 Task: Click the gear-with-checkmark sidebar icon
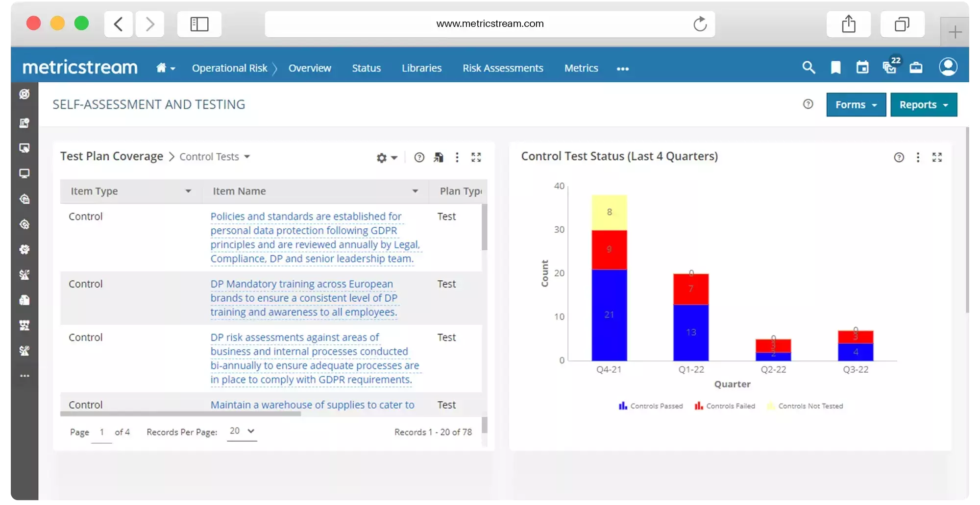[24, 249]
